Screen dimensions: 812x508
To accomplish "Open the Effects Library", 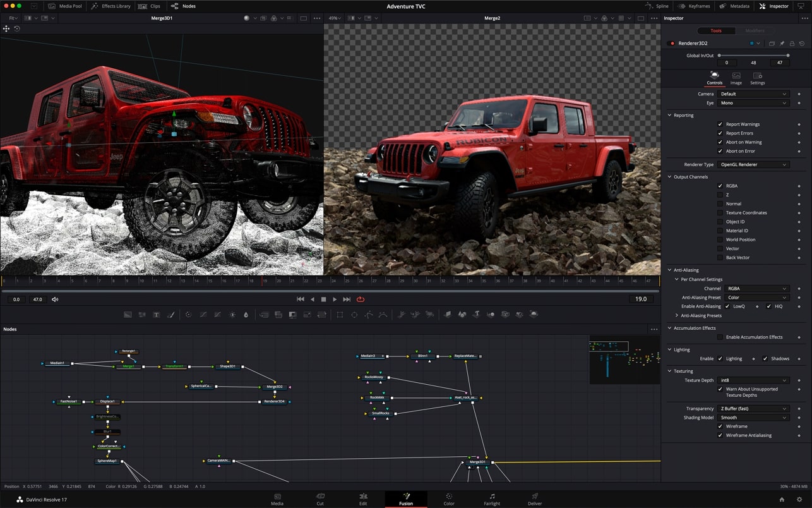I will pyautogui.click(x=111, y=6).
